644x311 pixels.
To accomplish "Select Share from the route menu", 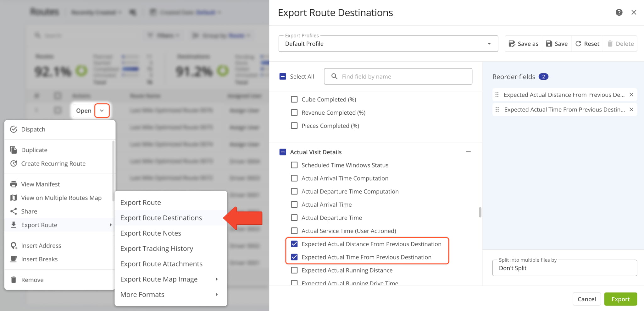I will coord(58,211).
